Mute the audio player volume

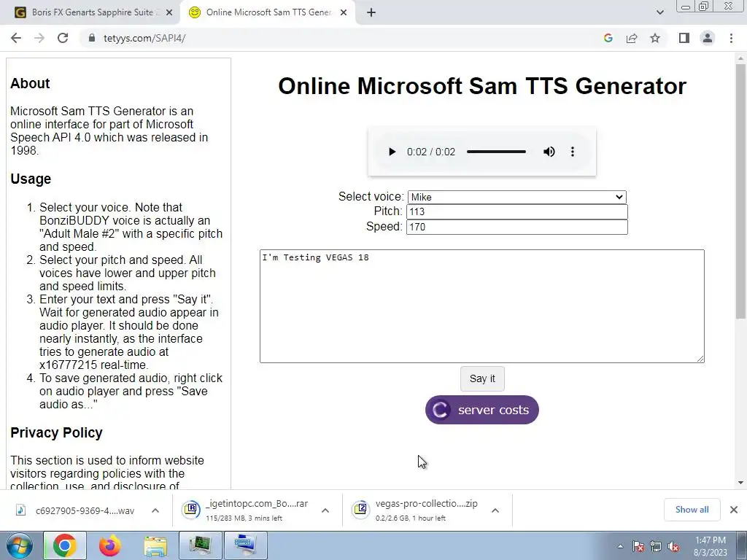tap(549, 152)
